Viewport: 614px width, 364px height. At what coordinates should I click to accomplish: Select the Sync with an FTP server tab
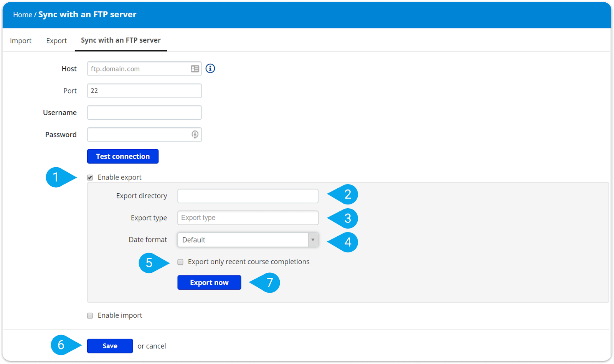point(120,40)
